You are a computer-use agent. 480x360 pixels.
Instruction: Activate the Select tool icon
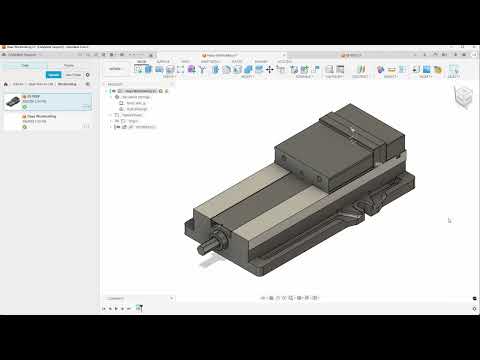pos(453,69)
